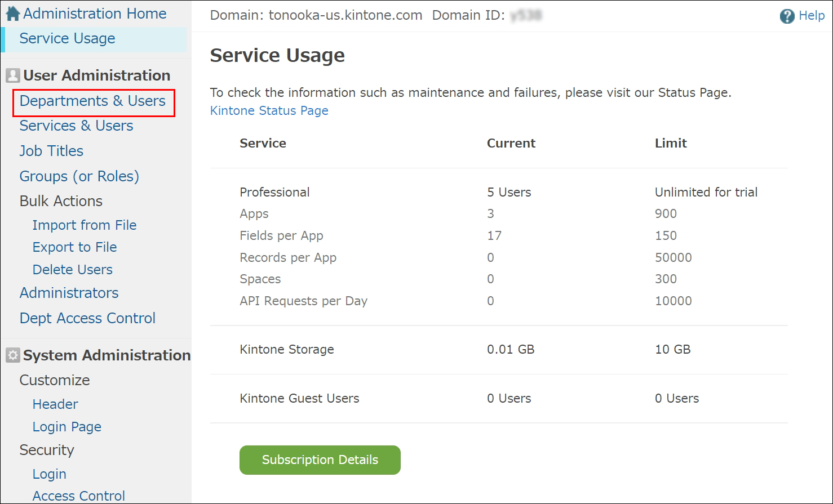
Task: Select Service Usage in the sidebar
Action: (67, 38)
